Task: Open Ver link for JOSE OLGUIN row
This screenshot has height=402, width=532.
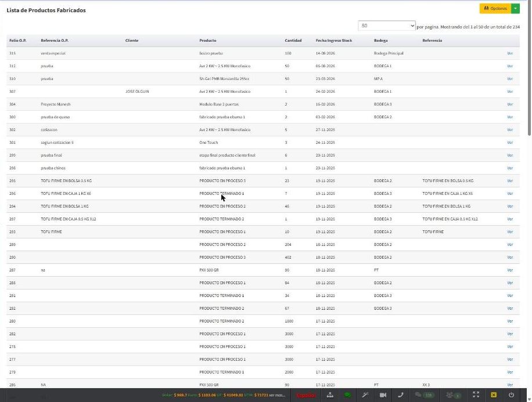Action: pyautogui.click(x=509, y=92)
